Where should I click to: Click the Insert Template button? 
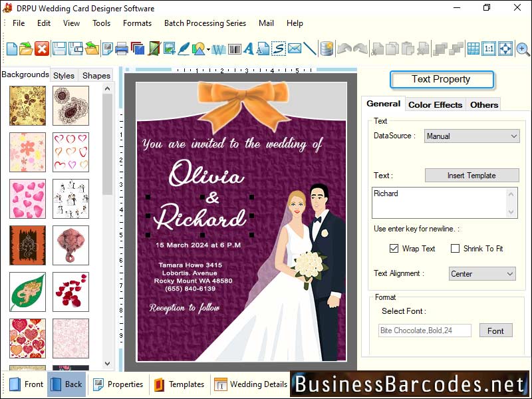point(471,175)
